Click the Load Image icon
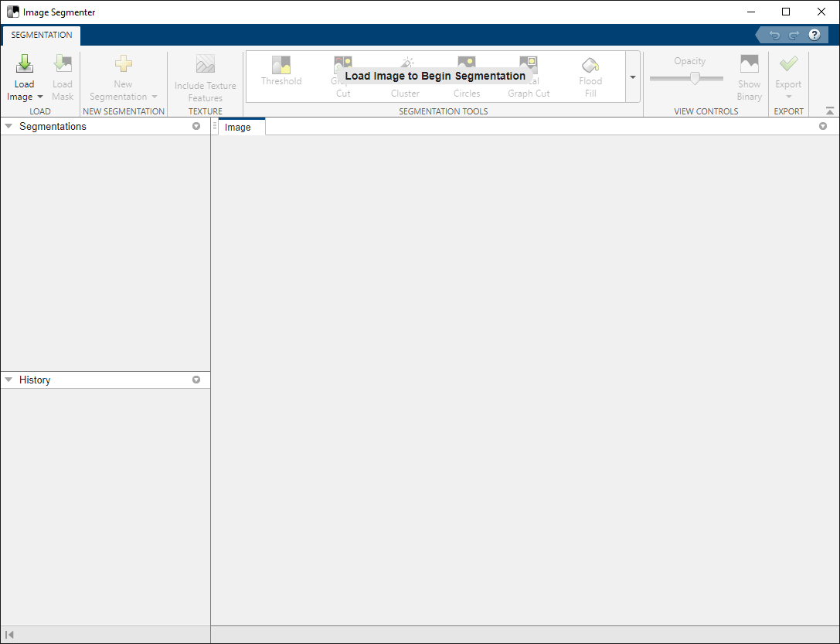 (x=24, y=65)
